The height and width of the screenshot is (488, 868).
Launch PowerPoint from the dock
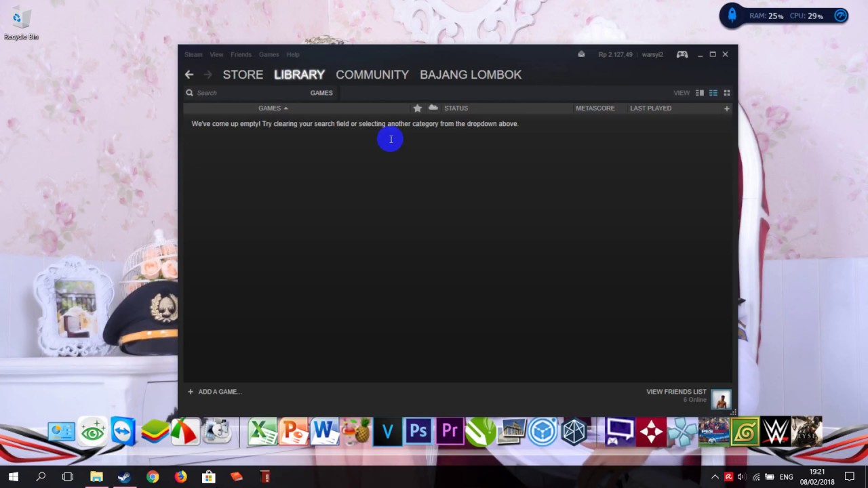(x=294, y=432)
